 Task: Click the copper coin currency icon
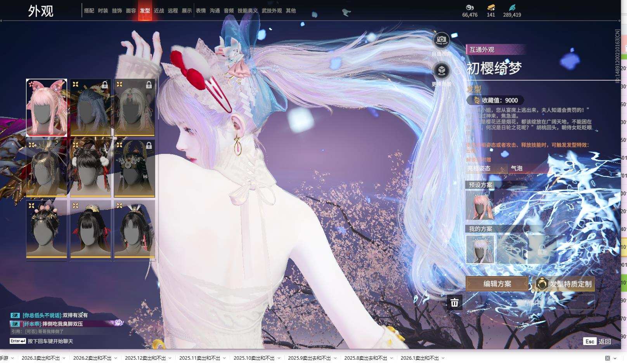pyautogui.click(x=469, y=7)
